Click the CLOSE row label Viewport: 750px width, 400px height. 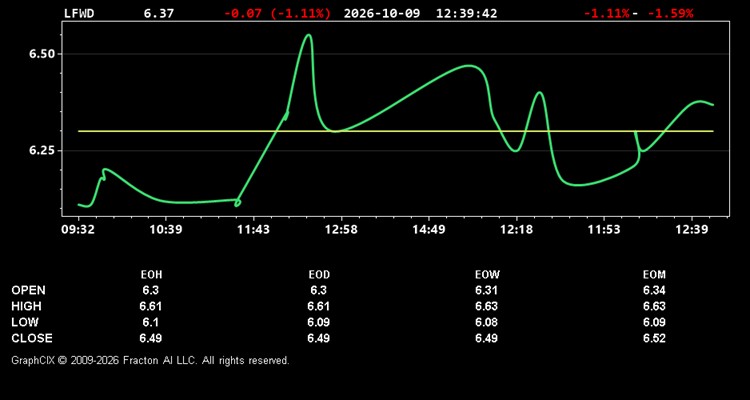click(32, 338)
